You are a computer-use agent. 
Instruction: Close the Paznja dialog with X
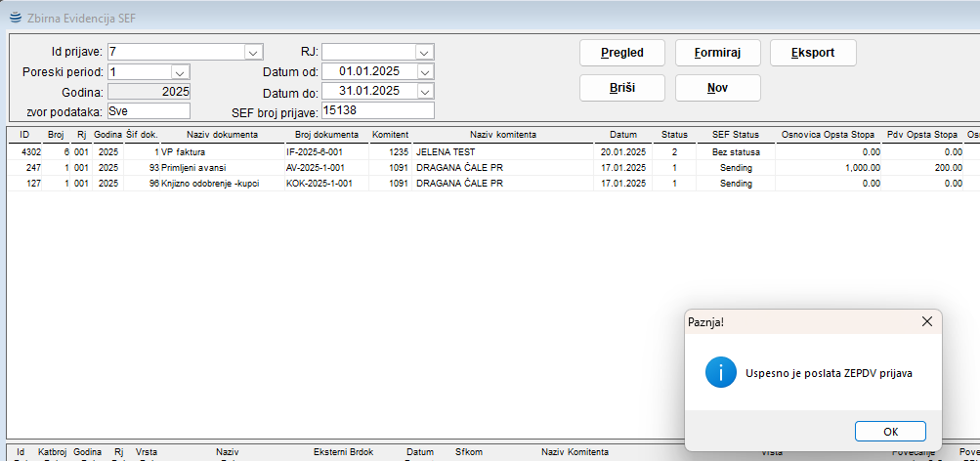(x=926, y=321)
